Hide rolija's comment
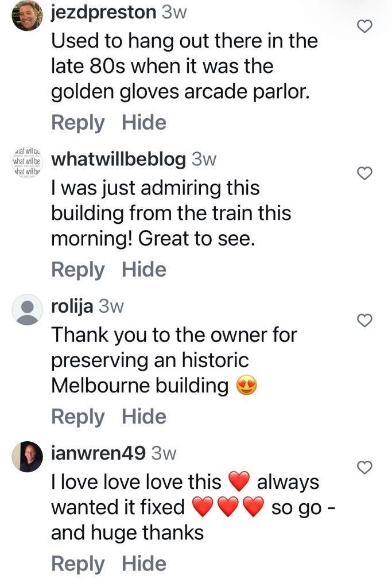This screenshot has width=392, height=587. 144,417
